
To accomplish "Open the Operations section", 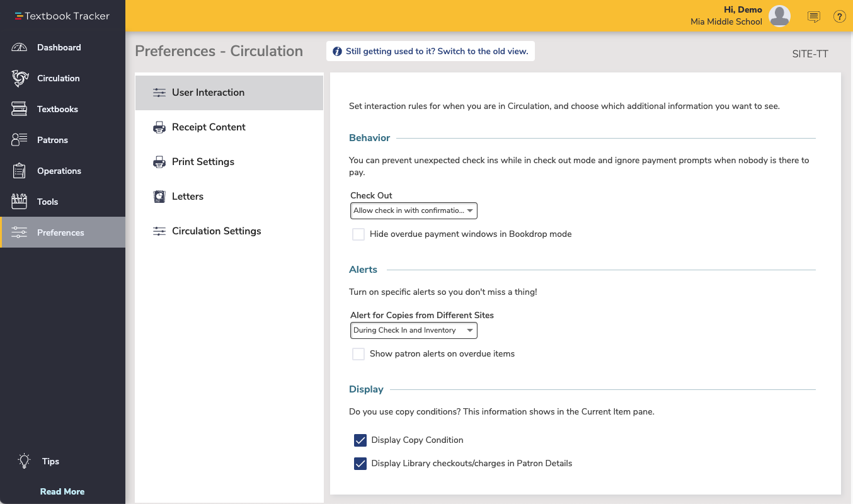I will pyautogui.click(x=59, y=171).
